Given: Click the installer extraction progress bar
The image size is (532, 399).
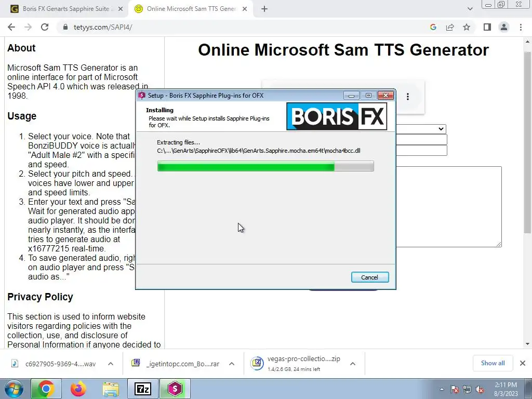Looking at the screenshot, I should pyautogui.click(x=265, y=166).
